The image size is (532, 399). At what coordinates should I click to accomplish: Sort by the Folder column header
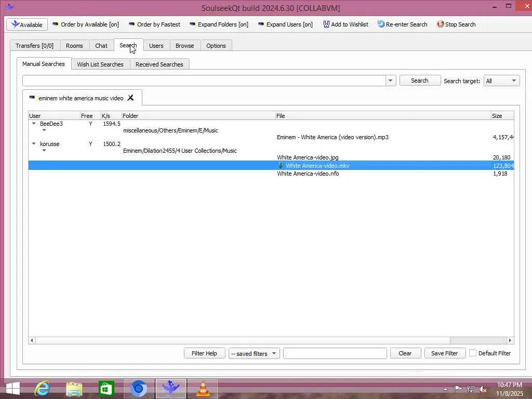[x=198, y=116]
